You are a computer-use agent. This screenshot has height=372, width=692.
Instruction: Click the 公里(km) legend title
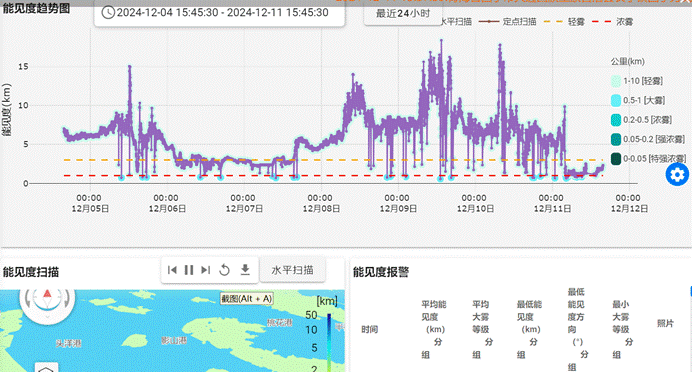[628, 61]
